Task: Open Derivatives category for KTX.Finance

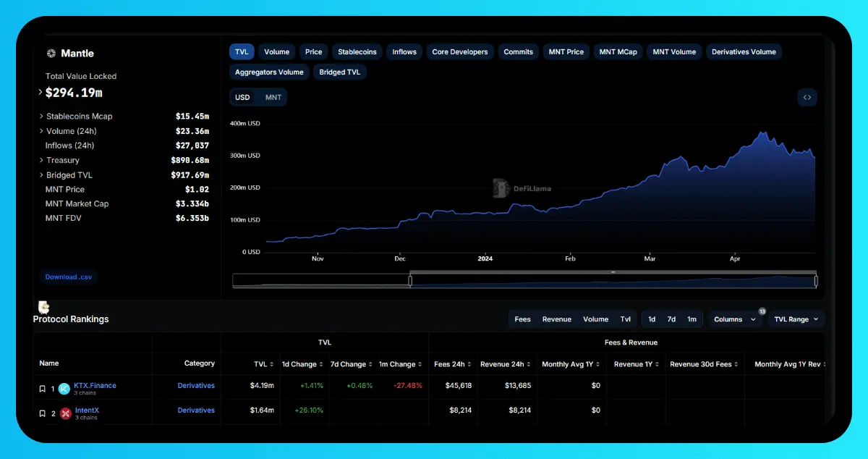Action: 196,386
